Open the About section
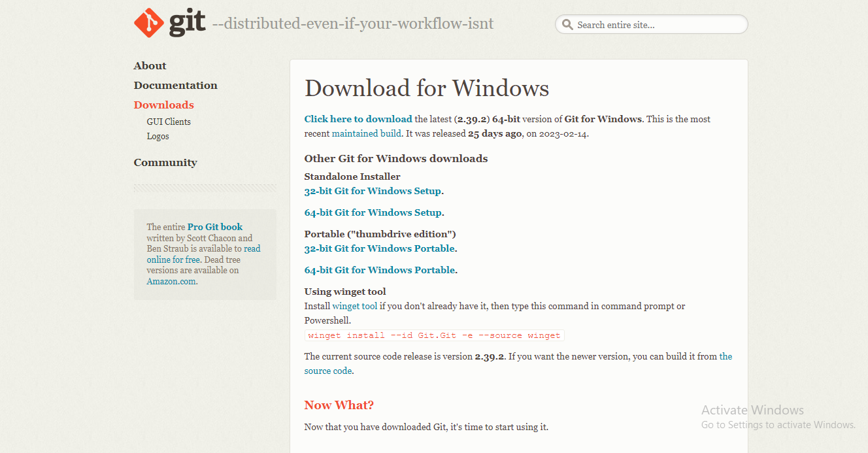Screen dimensions: 868x453 click(x=150, y=65)
